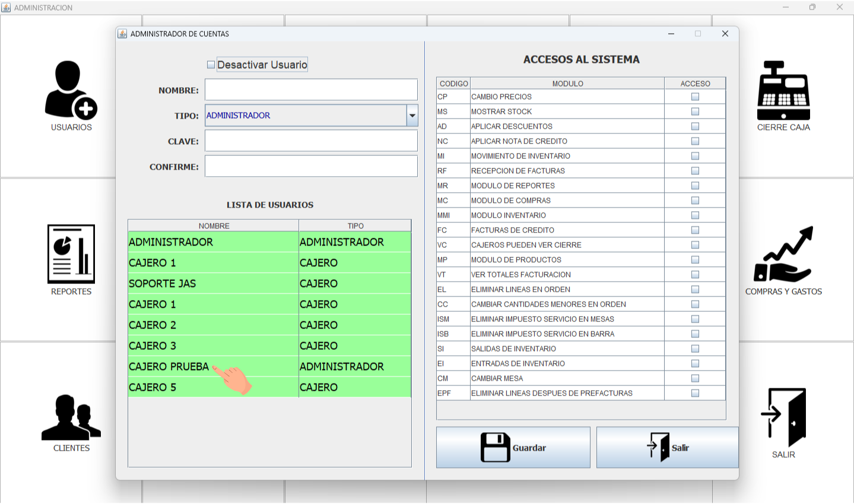
Task: Click the Guardar floppy disk button
Action: coord(513,448)
